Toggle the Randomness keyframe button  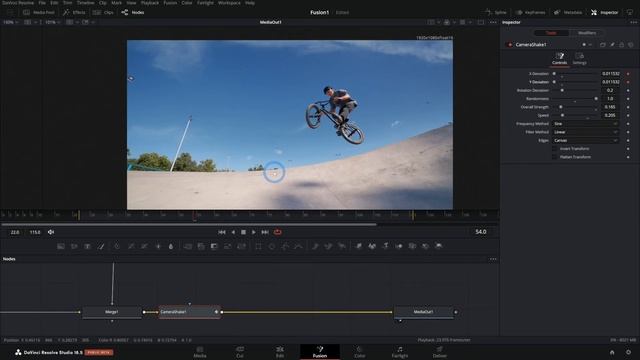click(x=628, y=99)
